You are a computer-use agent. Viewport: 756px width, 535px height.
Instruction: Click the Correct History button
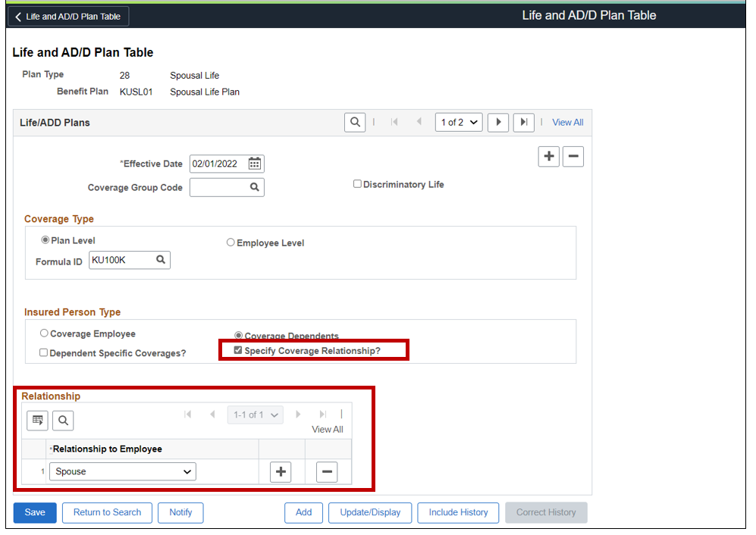click(546, 512)
